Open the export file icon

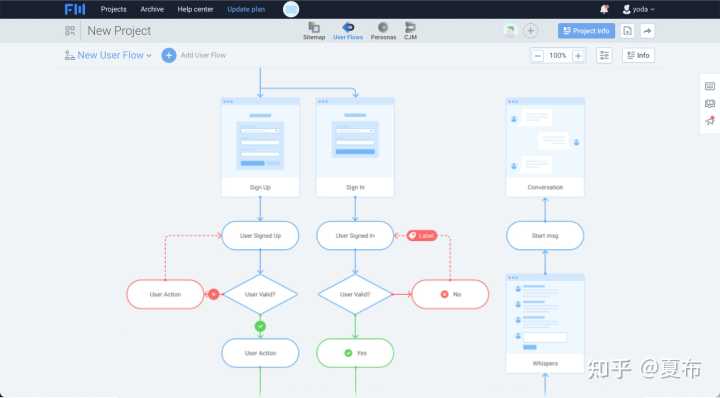click(x=627, y=31)
